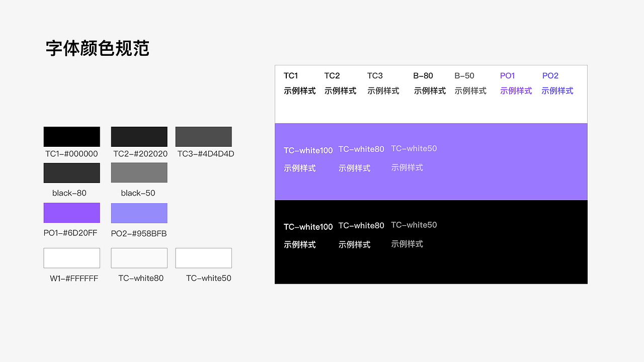Click TC-white50 in the black panel
This screenshot has height=362, width=644.
point(414,225)
